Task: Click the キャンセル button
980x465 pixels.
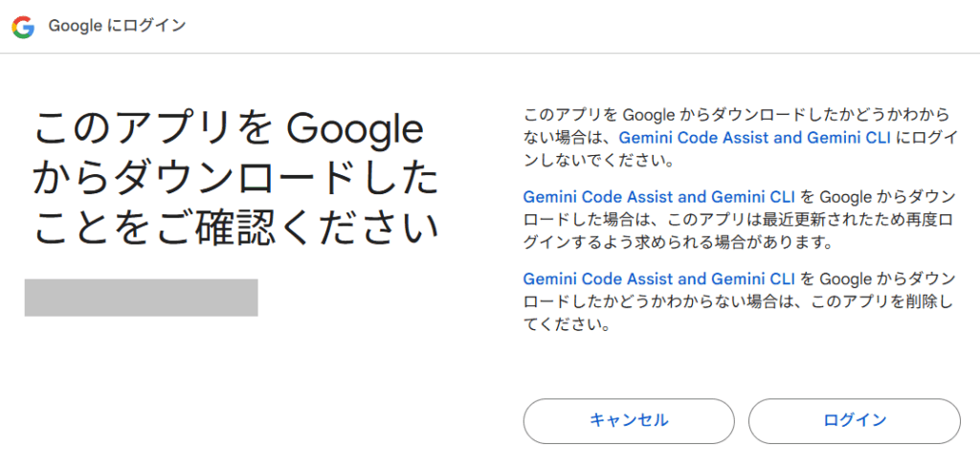Action: [628, 420]
